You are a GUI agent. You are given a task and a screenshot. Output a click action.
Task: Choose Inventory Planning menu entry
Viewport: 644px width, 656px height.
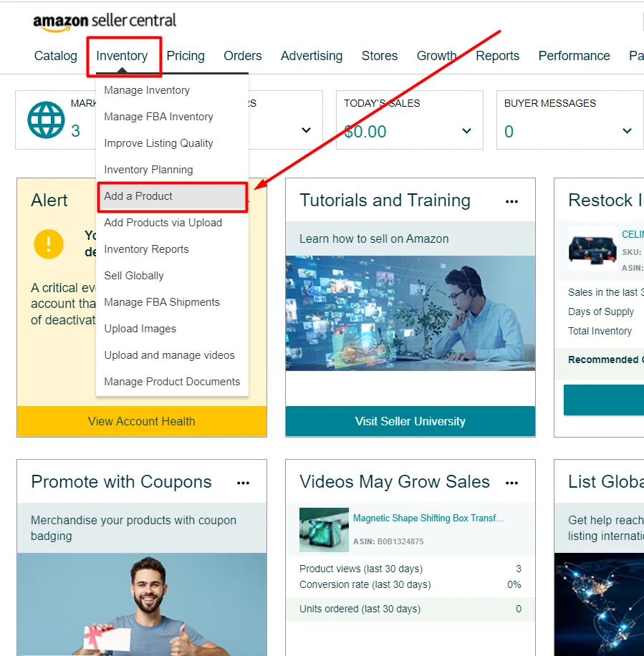click(x=172, y=170)
